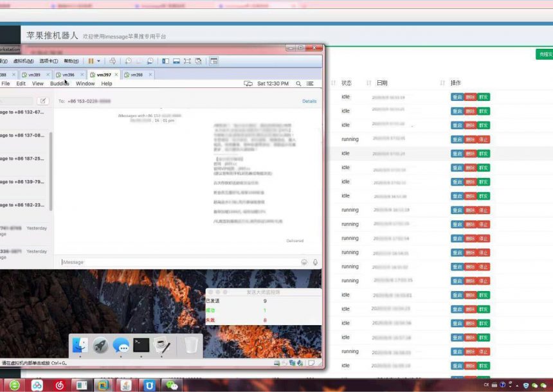Open Baidu Netdisk from the Windows taskbar
Viewport: 553px width, 392px height.
[x=37, y=386]
